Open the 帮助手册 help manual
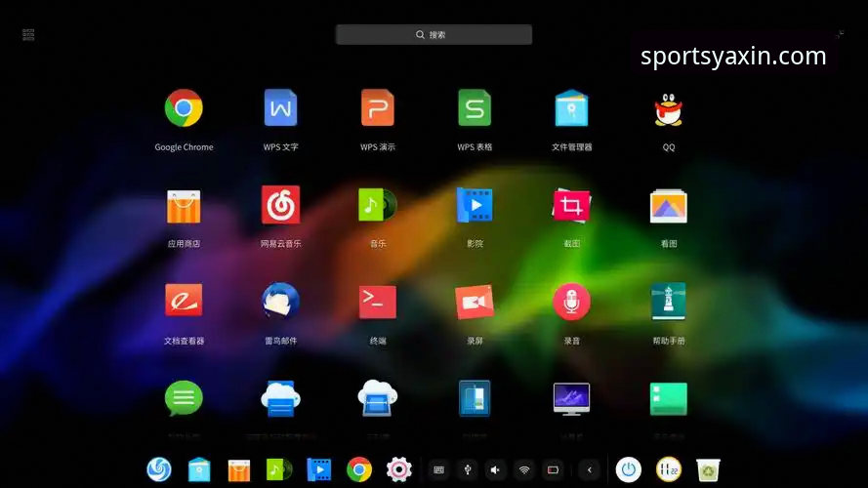The image size is (868, 488). [x=668, y=303]
